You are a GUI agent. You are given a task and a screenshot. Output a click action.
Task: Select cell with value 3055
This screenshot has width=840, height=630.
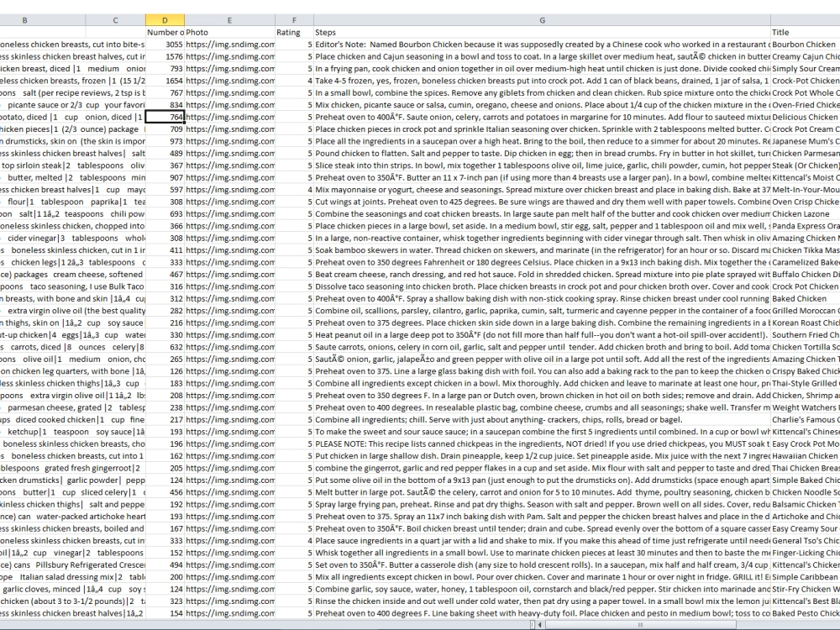click(x=165, y=45)
